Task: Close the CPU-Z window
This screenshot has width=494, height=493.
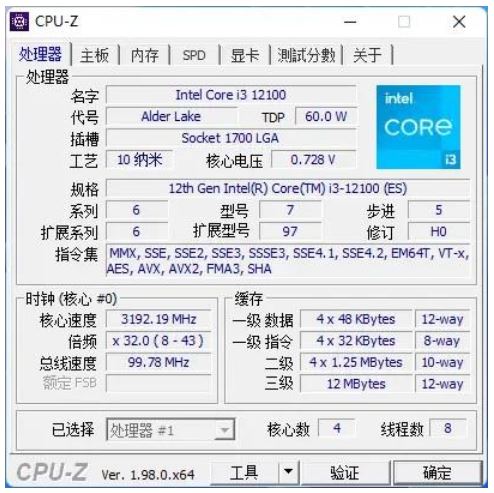Action: (459, 22)
